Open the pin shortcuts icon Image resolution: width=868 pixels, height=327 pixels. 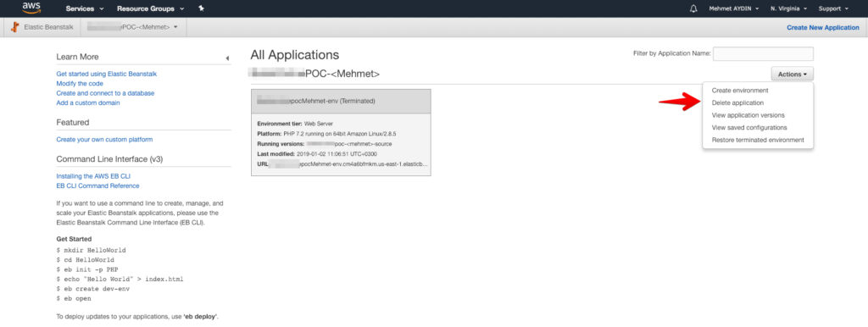click(201, 8)
